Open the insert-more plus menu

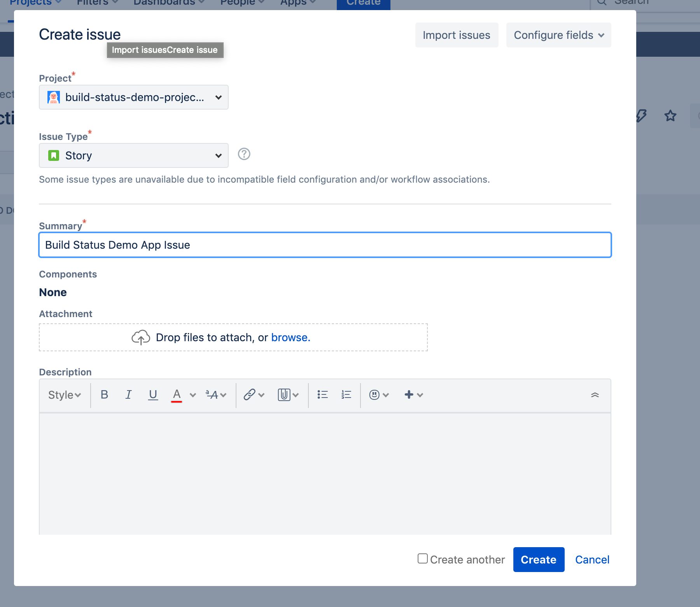click(408, 394)
